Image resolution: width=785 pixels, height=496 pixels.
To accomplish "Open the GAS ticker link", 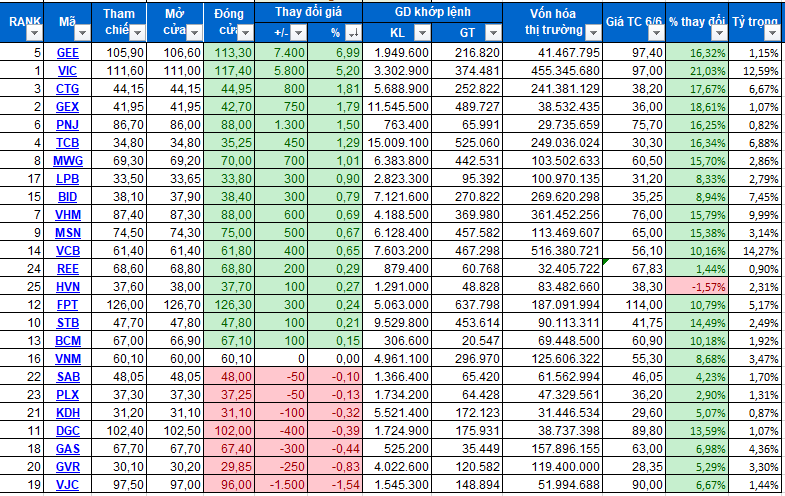I will click(68, 449).
